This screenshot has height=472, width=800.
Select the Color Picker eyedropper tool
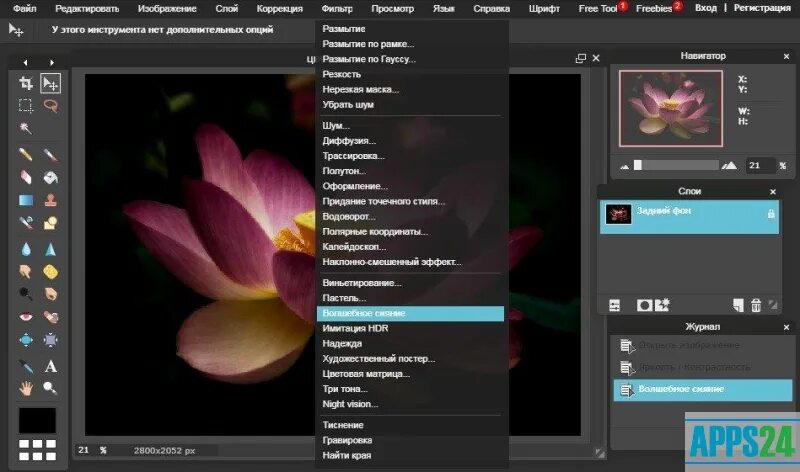coord(26,366)
